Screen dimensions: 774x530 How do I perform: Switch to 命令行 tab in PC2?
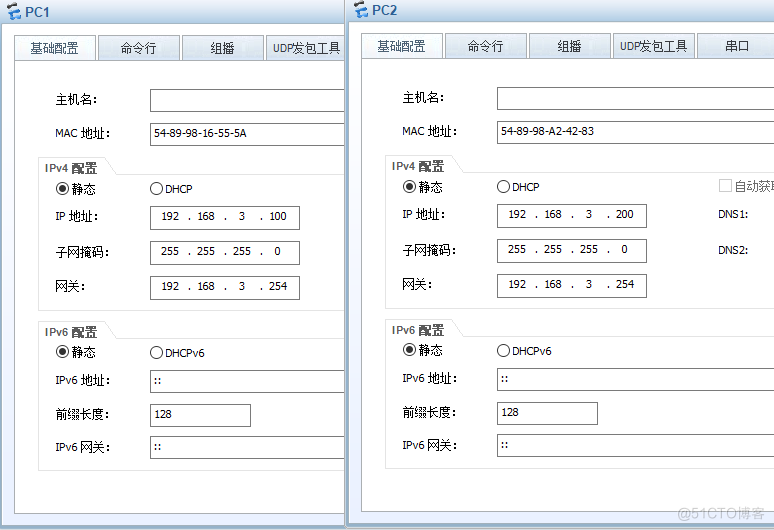(485, 46)
